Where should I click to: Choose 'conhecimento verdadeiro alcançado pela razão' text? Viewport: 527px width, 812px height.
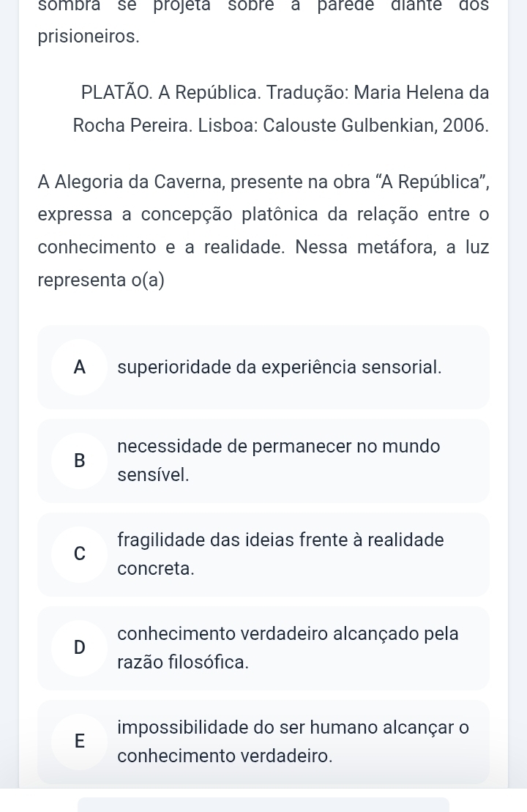(288, 648)
